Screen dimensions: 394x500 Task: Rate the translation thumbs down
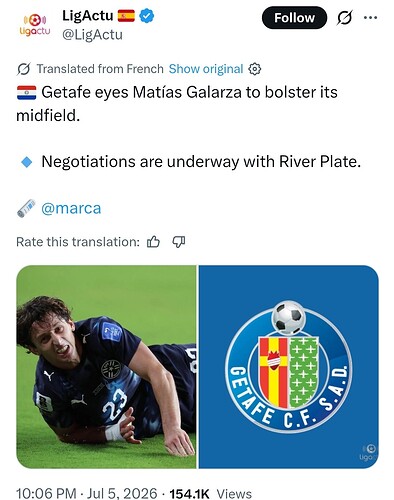click(179, 242)
